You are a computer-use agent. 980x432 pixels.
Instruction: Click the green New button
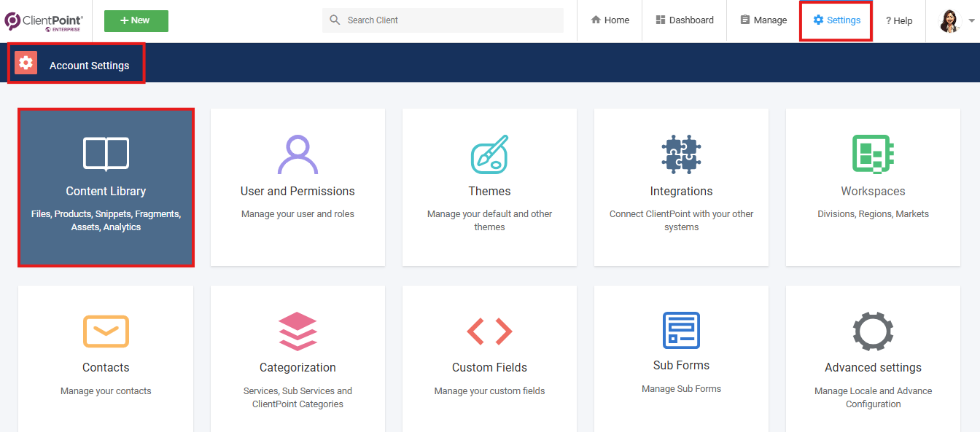click(136, 21)
